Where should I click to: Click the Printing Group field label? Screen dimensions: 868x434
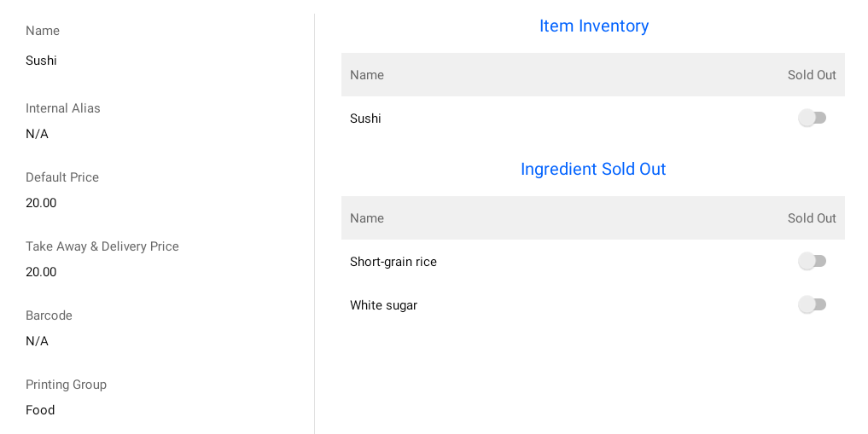[x=66, y=385]
